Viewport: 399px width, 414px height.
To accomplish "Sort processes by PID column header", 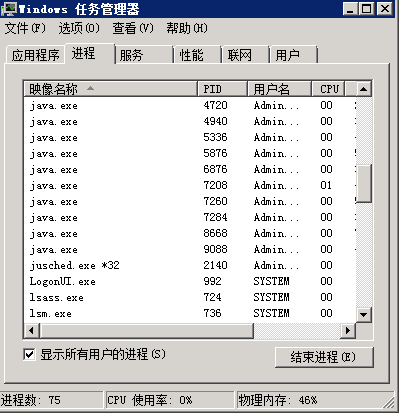I will (222, 89).
